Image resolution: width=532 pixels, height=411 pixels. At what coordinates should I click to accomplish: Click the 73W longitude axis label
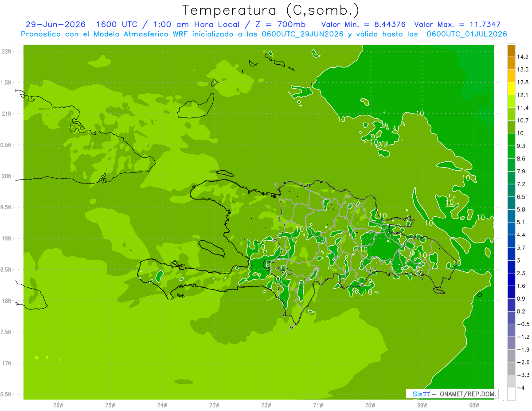[x=214, y=405]
